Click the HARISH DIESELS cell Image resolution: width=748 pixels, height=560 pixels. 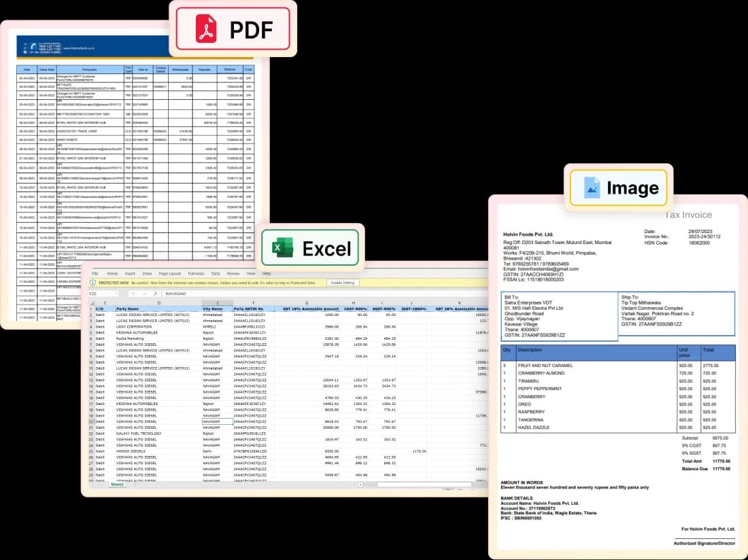[158, 451]
